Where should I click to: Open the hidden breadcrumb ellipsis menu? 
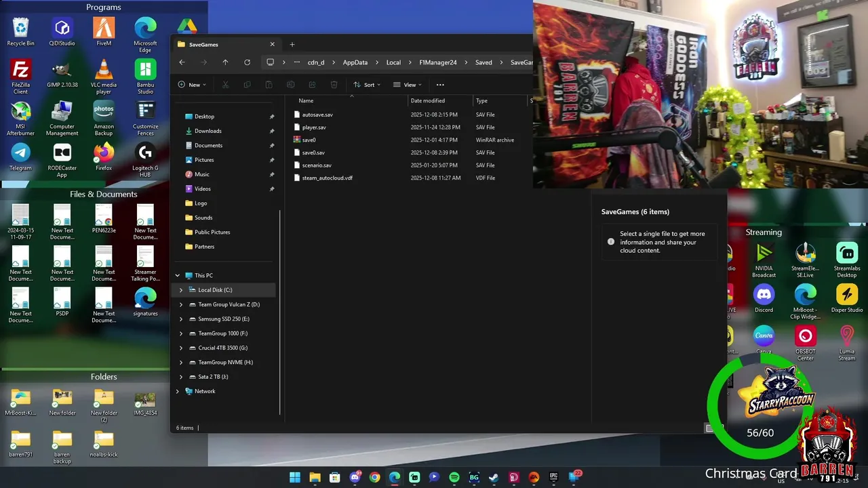296,62
